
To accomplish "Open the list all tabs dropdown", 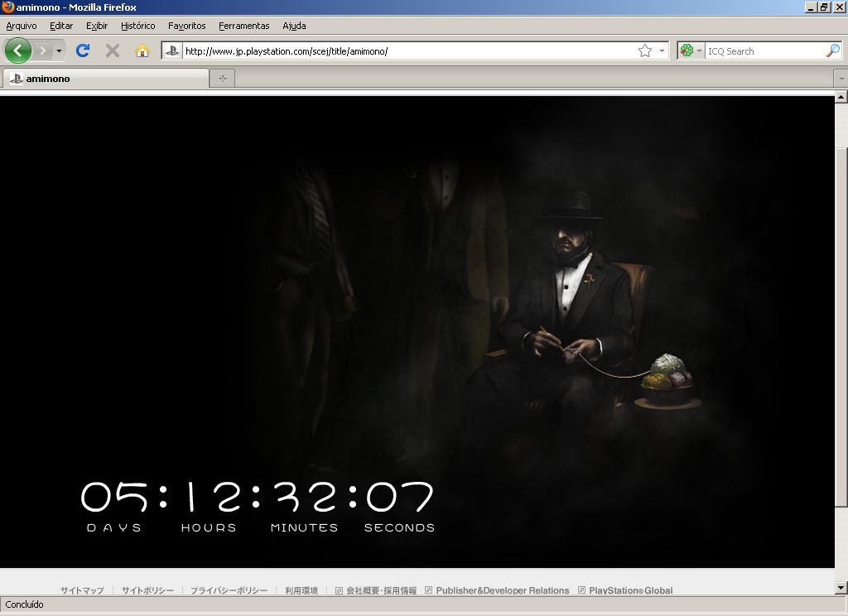I will click(x=841, y=79).
